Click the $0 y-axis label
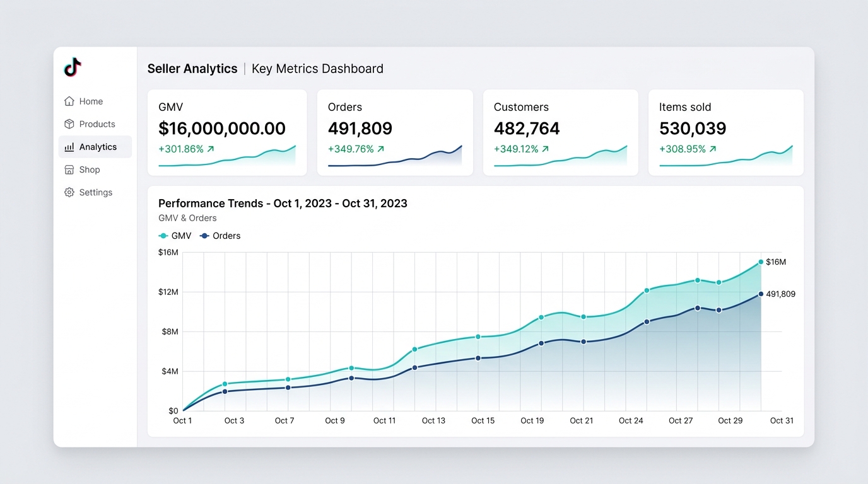Image resolution: width=868 pixels, height=484 pixels. tap(173, 411)
